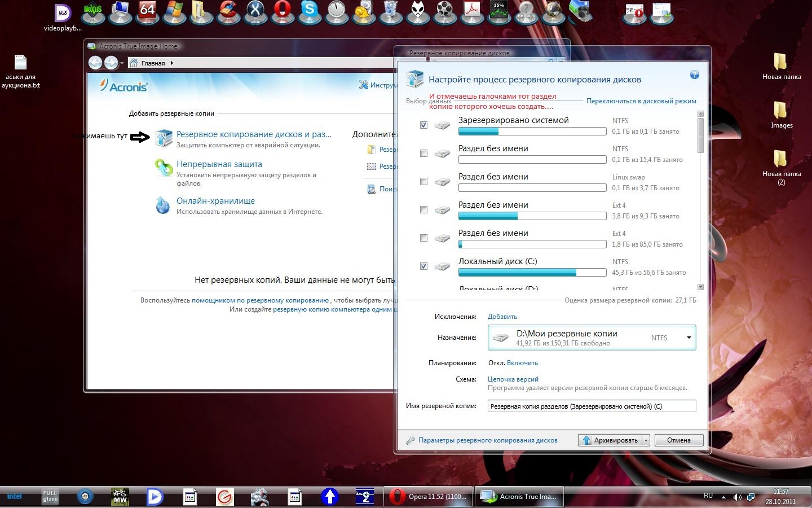Click the Forward arrow in Acronis window
The image size is (812, 508).
coord(111,63)
